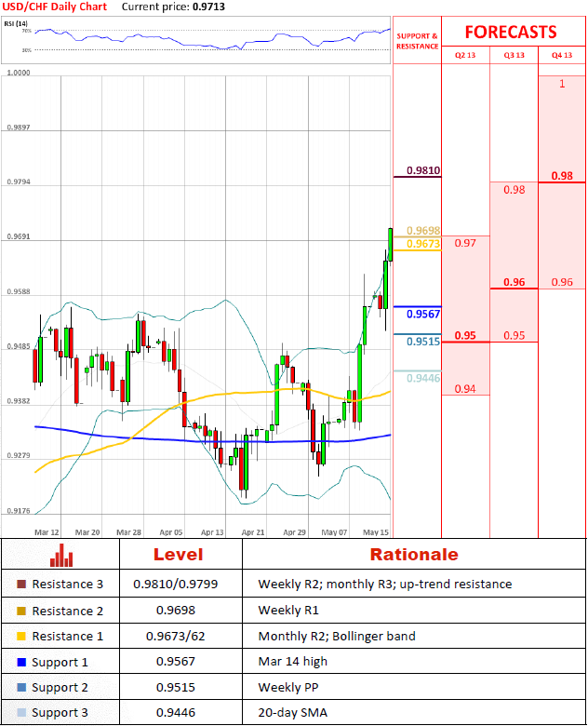Viewport: 588px width, 726px height.
Task: Click the 0.9588 y-axis price label
Action: [x=19, y=291]
